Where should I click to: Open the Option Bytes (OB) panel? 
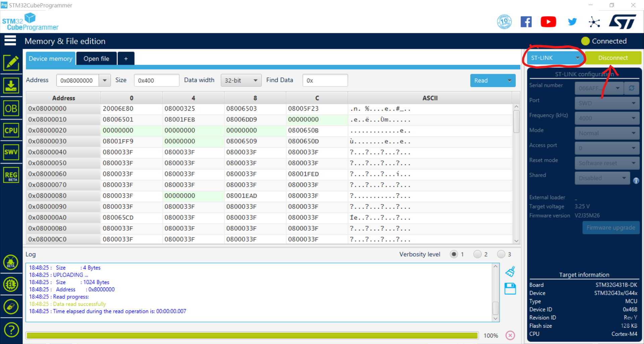click(11, 108)
